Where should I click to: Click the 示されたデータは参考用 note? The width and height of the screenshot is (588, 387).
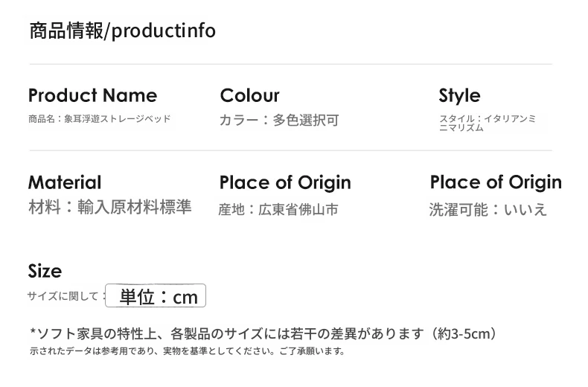[187, 351]
